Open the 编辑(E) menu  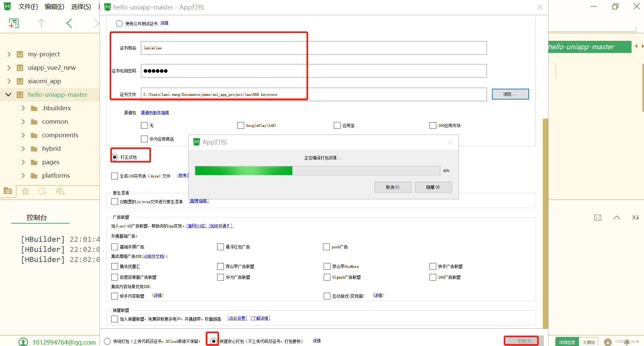pyautogui.click(x=55, y=7)
